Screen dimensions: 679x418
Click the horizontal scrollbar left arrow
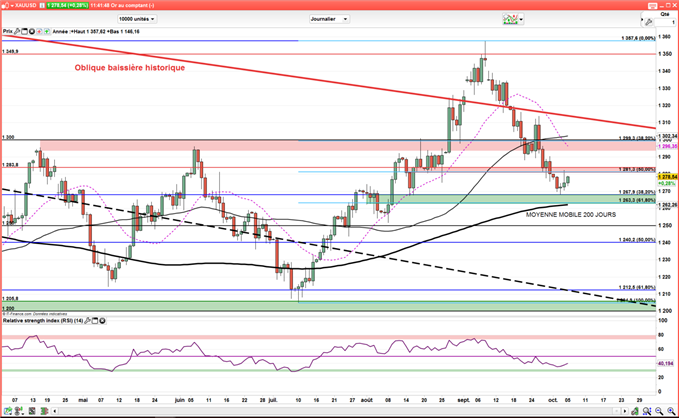coord(55,411)
